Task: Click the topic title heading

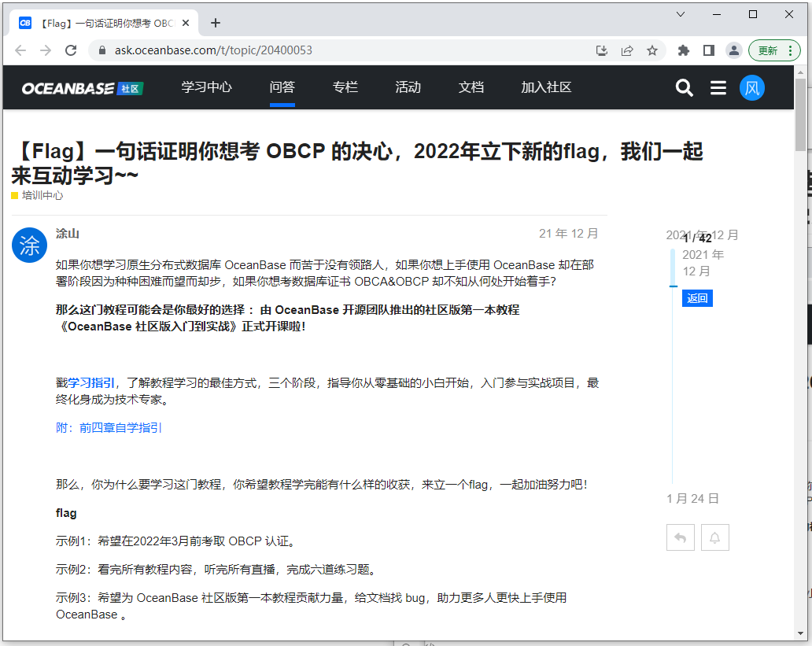Action: [x=357, y=163]
